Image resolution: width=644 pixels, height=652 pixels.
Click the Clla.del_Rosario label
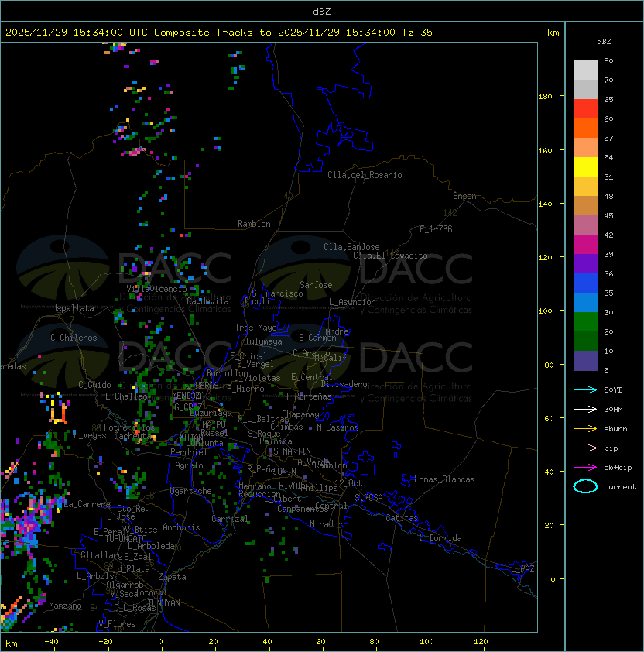pos(365,175)
